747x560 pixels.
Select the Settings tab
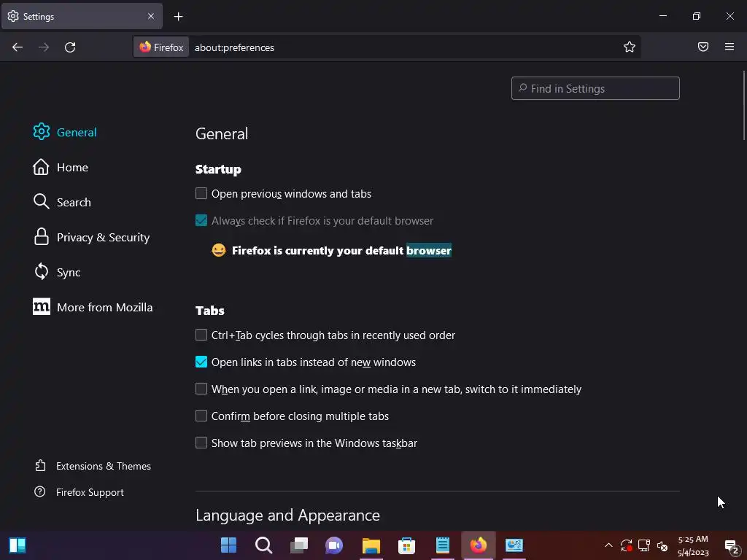pyautogui.click(x=82, y=16)
